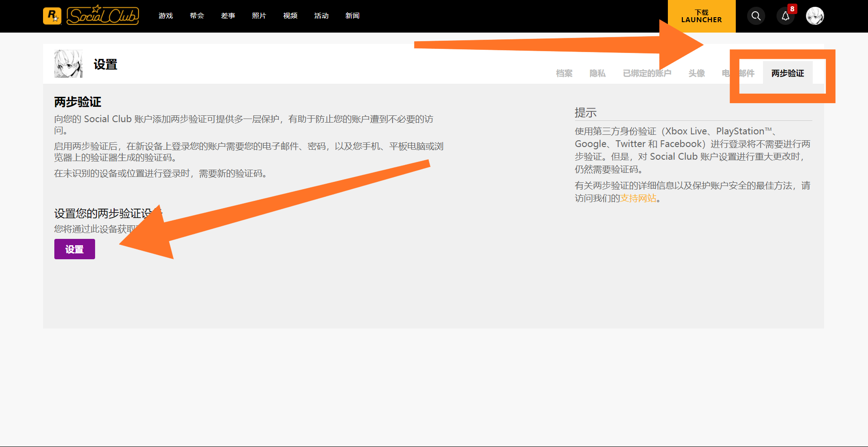Viewport: 868px width, 447px height.
Task: Open the 差事 menu
Action: [228, 16]
